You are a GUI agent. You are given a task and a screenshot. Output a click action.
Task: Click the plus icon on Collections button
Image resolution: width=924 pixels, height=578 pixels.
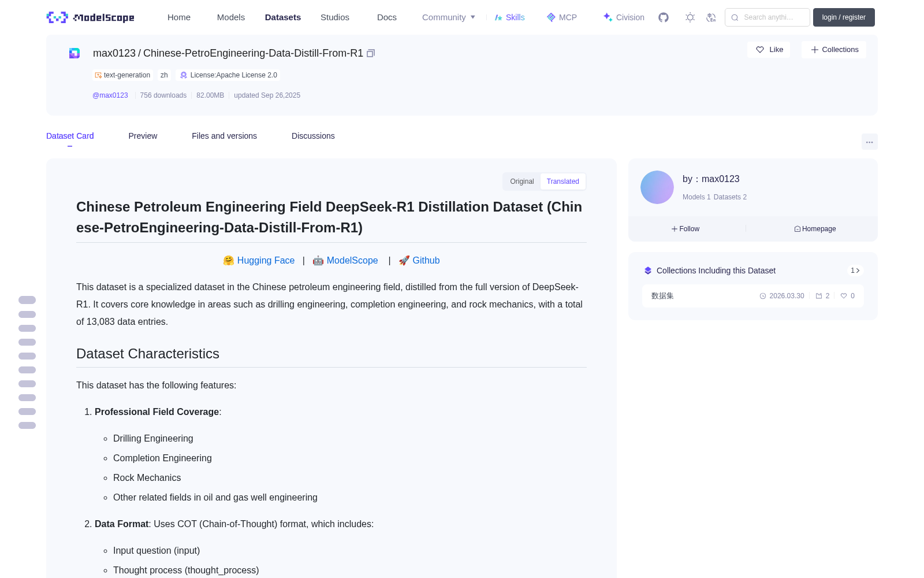[x=815, y=50]
